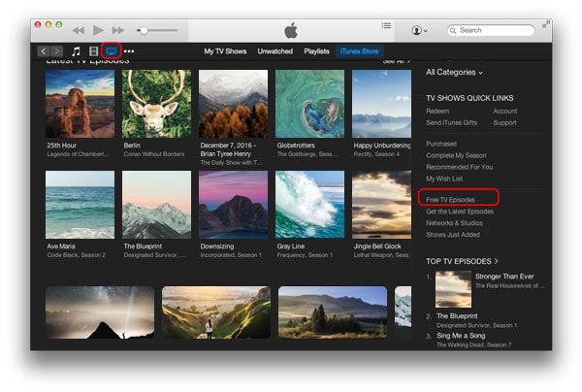Click Get the Latest Episodes link

(460, 212)
